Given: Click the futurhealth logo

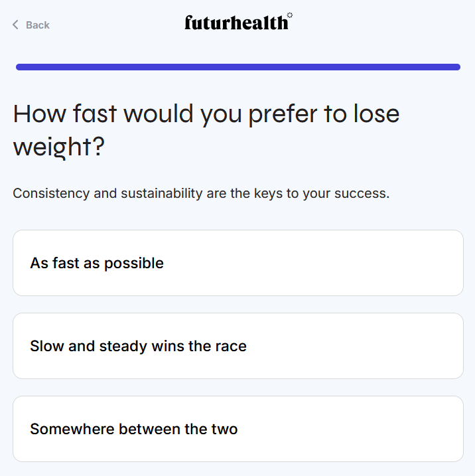Looking at the screenshot, I should (x=236, y=23).
